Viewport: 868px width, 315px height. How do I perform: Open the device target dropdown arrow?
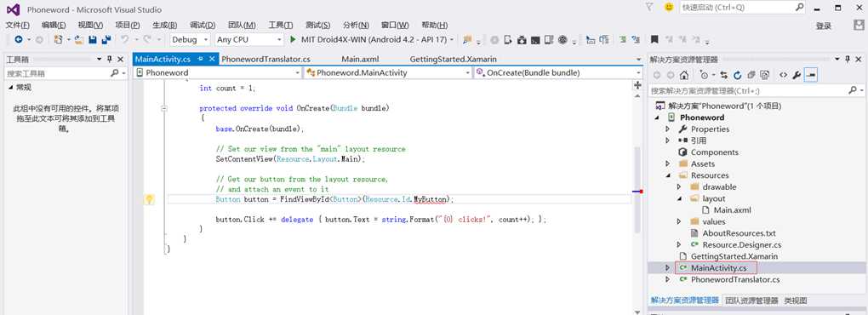[x=452, y=40]
